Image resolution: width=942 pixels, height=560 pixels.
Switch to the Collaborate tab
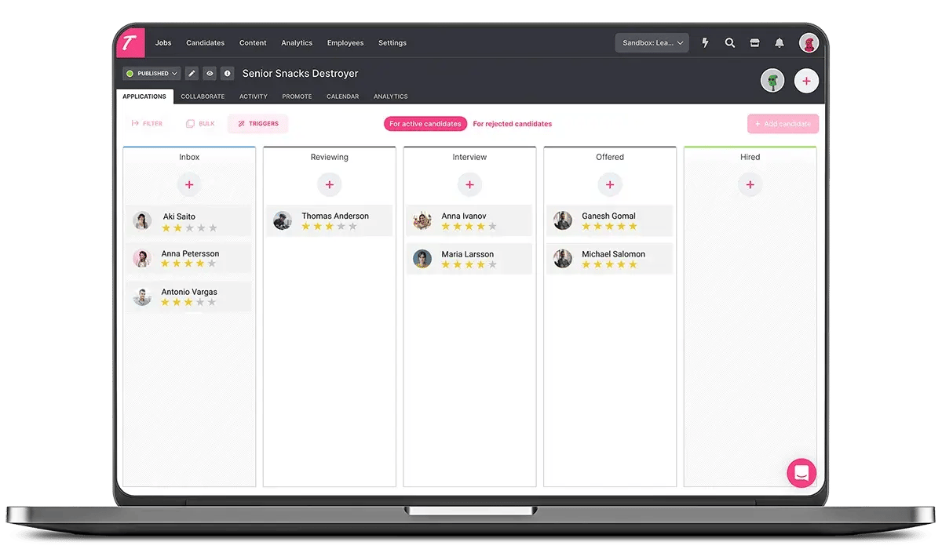coord(203,96)
